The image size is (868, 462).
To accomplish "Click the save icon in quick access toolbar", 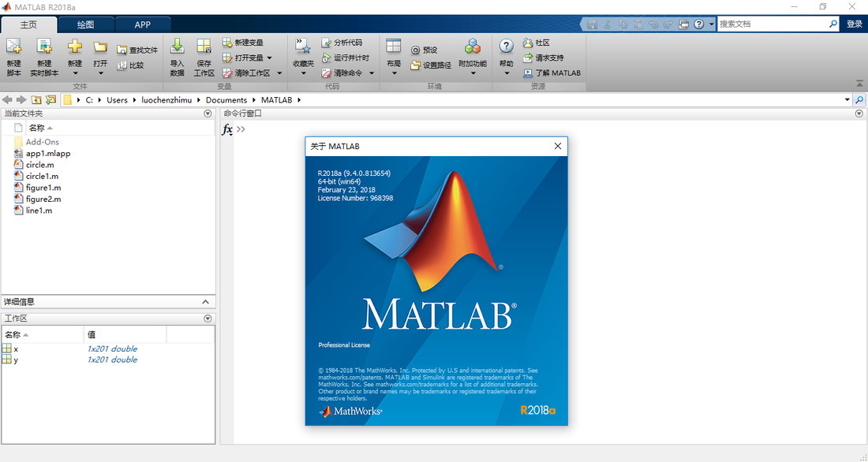I will tap(593, 24).
